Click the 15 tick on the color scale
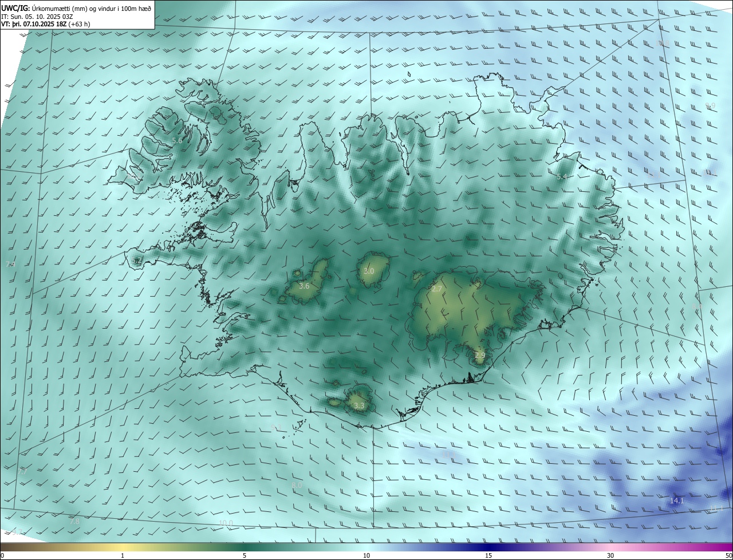The image size is (733, 560). click(488, 556)
